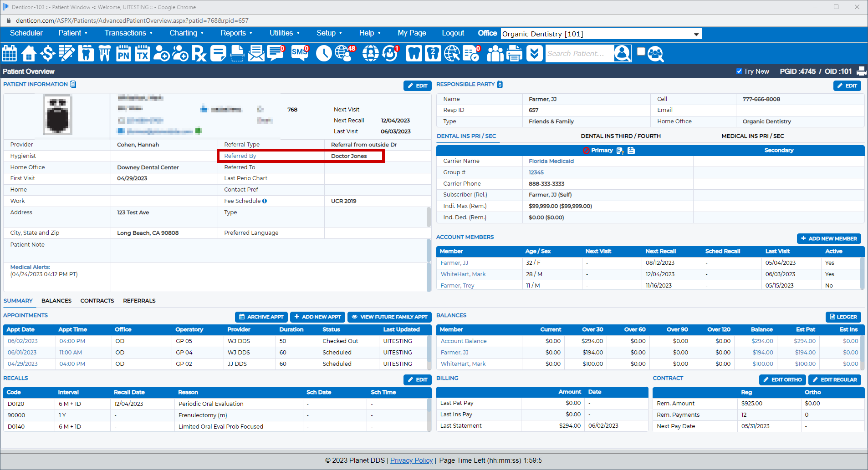The image size is (868, 470).
Task: Click the clock time icon in toolbar
Action: (324, 54)
